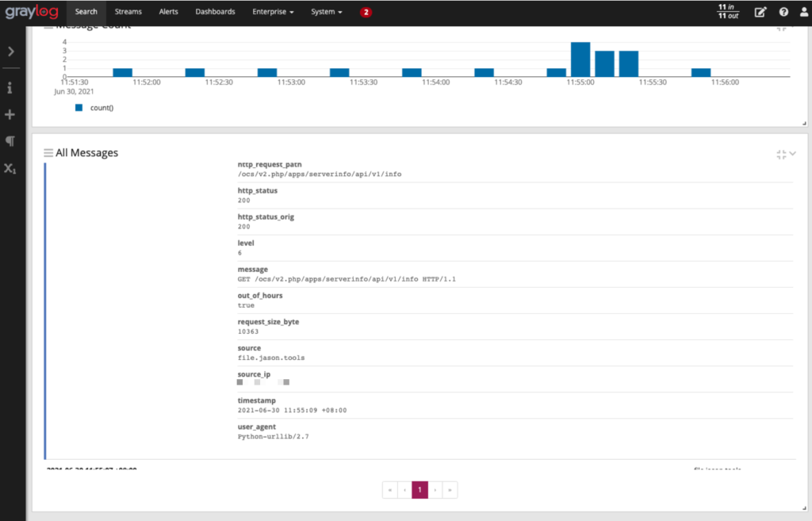This screenshot has height=521, width=812.
Task: Open the scratchpad edit icon
Action: 760,12
